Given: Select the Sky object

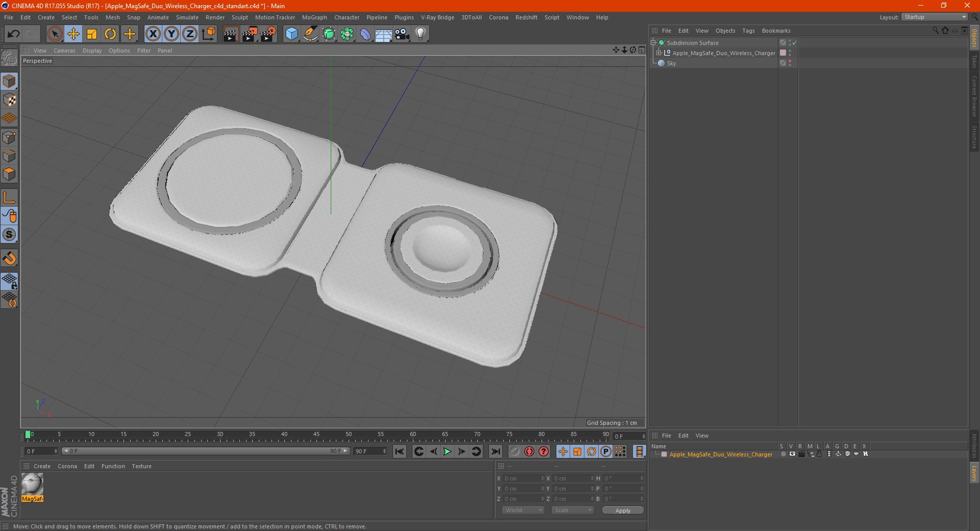Looking at the screenshot, I should pyautogui.click(x=671, y=63).
